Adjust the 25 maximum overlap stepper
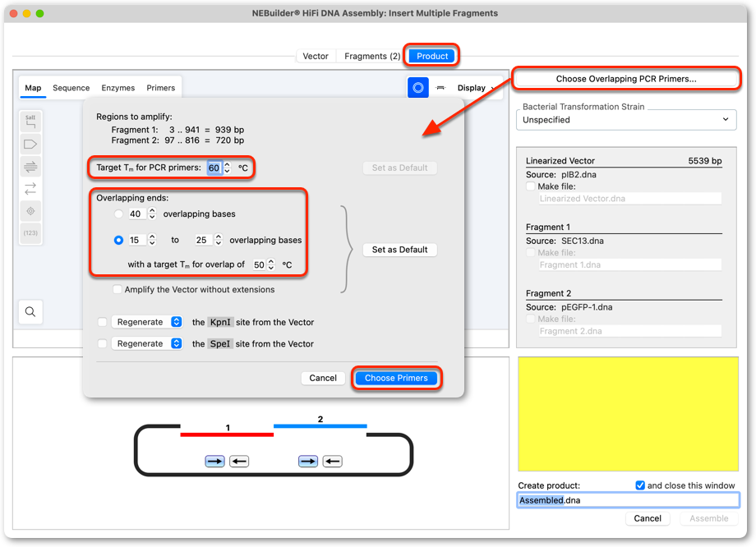 click(219, 240)
